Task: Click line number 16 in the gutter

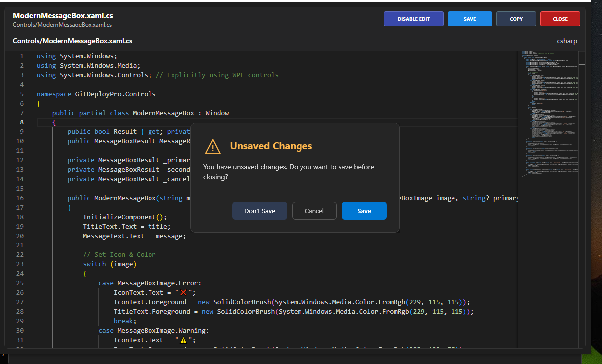Action: click(x=20, y=198)
